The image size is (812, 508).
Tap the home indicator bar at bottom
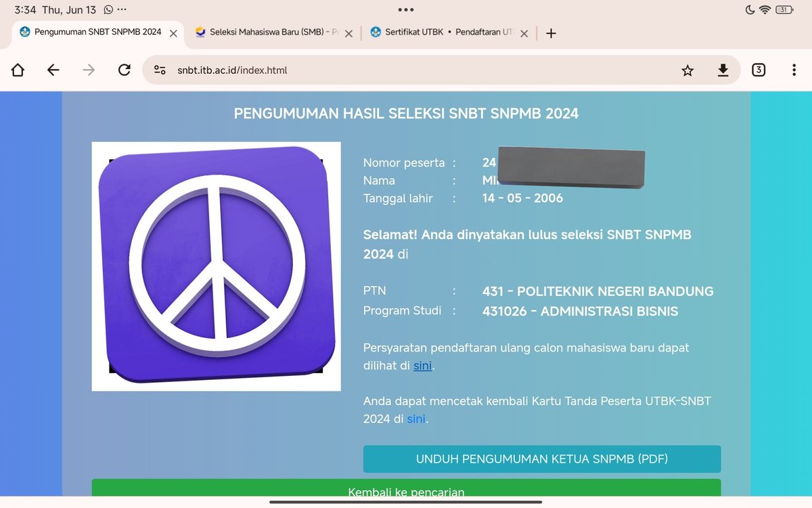tap(406, 502)
